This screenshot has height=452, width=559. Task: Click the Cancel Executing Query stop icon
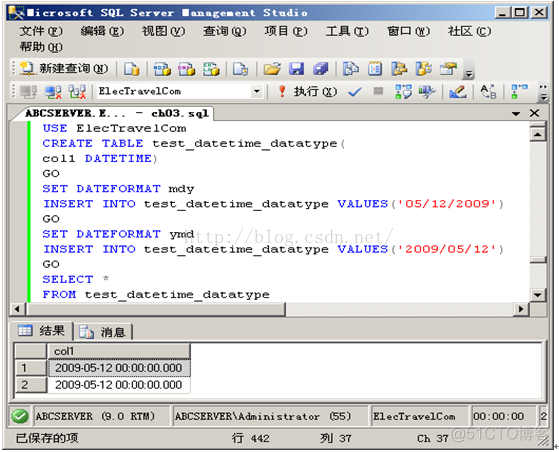point(378,92)
